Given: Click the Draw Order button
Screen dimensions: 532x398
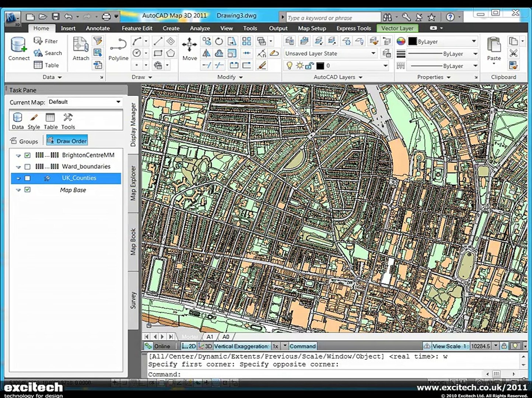Looking at the screenshot, I should pos(67,141).
